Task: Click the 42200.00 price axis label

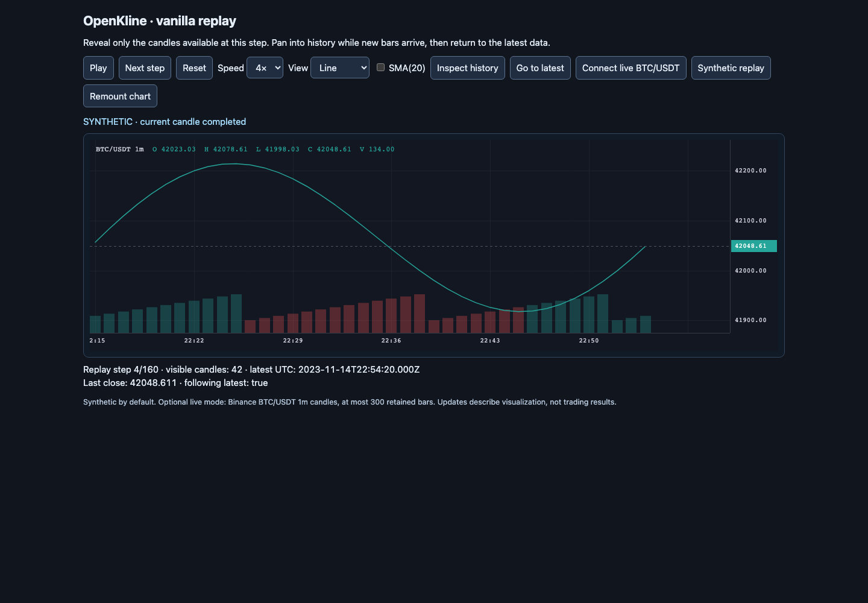Action: 750,171
